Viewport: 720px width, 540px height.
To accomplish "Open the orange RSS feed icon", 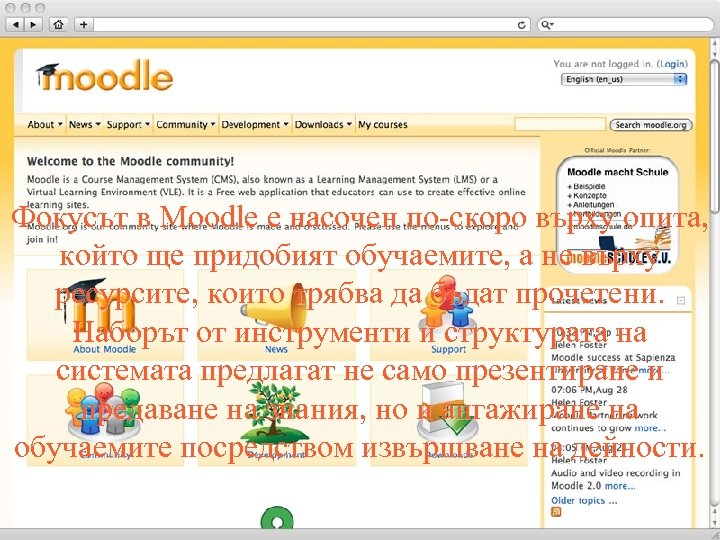I will click(x=556, y=512).
